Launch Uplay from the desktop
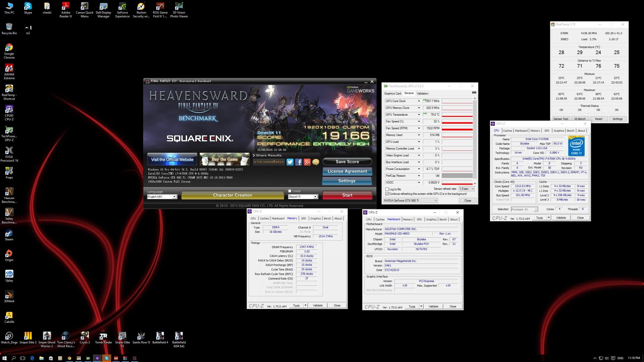Image resolution: width=644 pixels, height=362 pixels. click(x=9, y=276)
